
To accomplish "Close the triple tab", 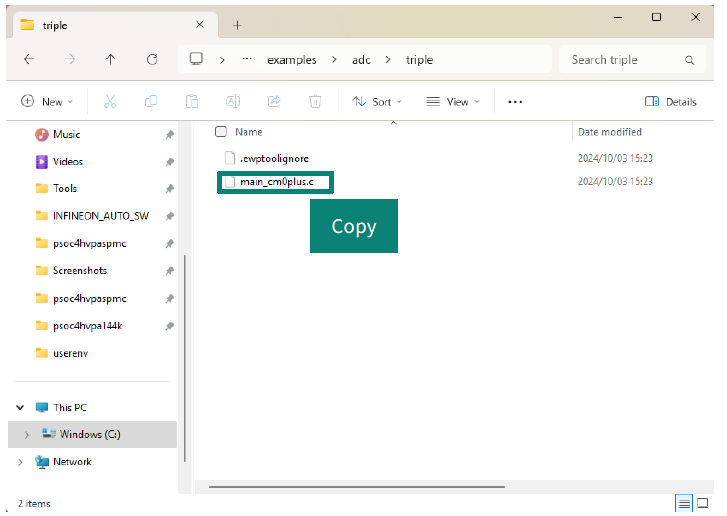I will pos(200,25).
